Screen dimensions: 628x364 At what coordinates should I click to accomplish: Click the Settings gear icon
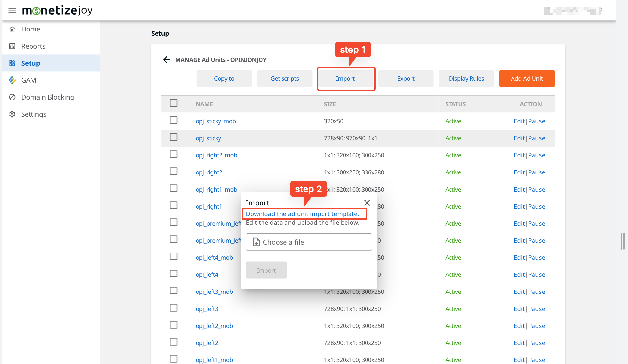click(12, 114)
